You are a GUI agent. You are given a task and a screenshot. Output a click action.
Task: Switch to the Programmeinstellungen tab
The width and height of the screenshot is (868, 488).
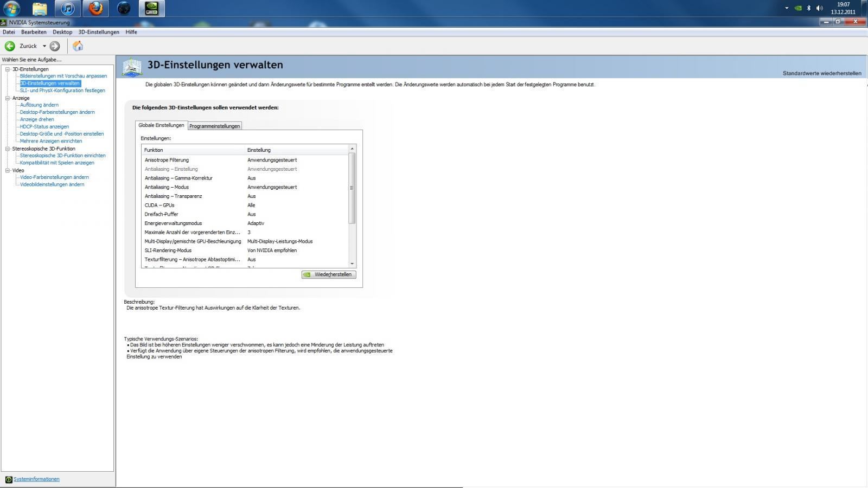[x=214, y=126]
